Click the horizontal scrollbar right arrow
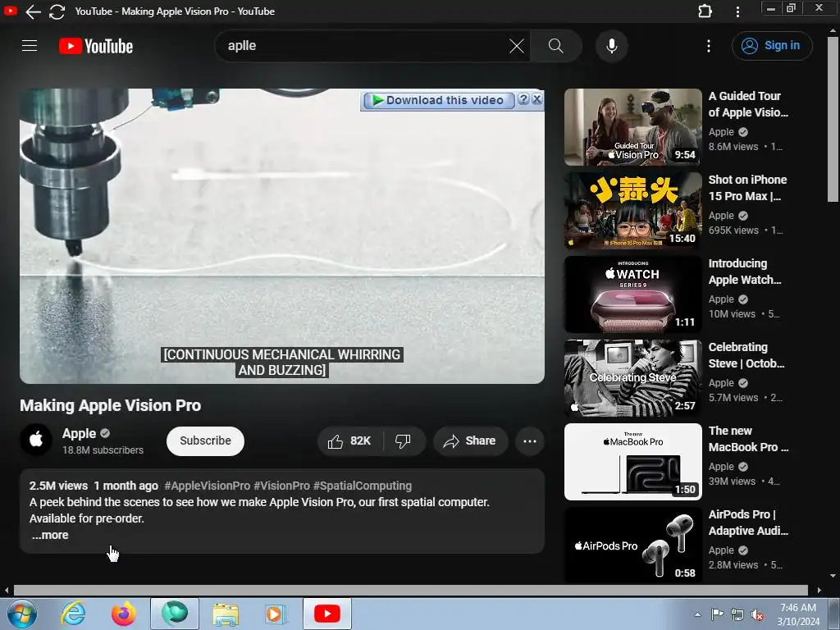This screenshot has height=630, width=840. point(819,591)
